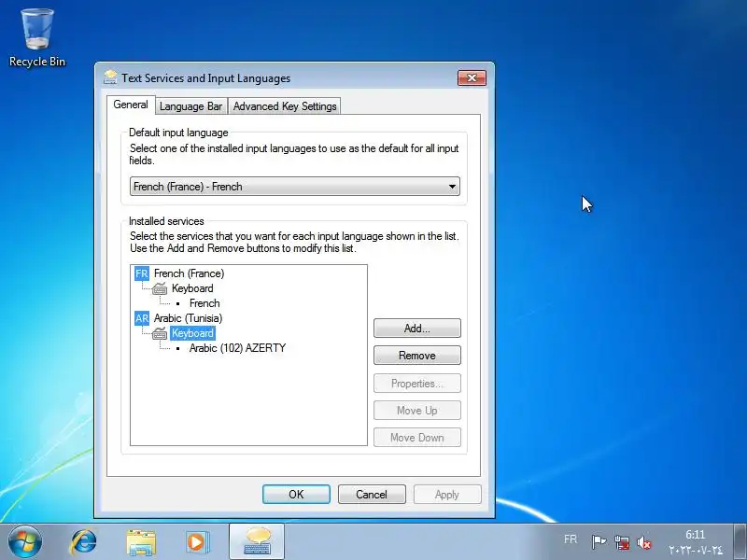Select the French (France) language entry
This screenshot has width=747, height=560.
tap(189, 273)
